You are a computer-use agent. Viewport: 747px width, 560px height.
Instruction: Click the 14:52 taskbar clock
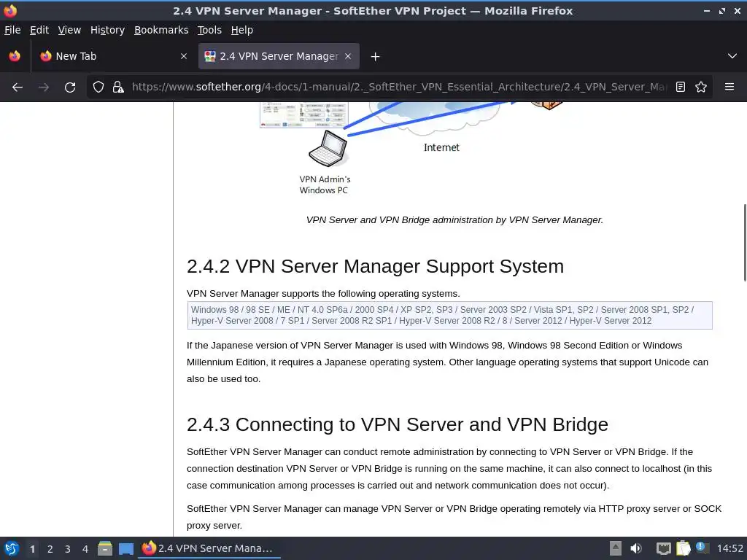coord(729,548)
